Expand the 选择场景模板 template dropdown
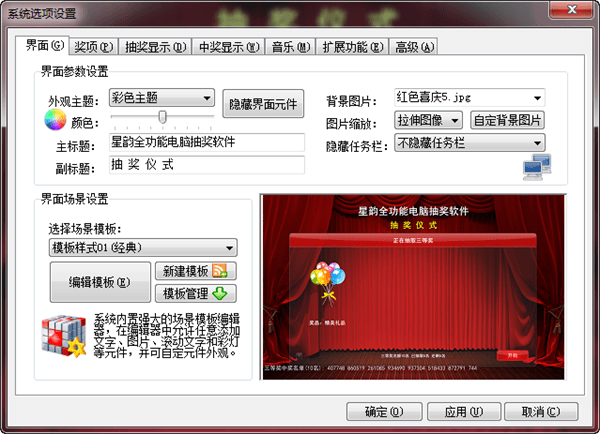Screen dimensions: 600x434 pyautogui.click(x=229, y=247)
